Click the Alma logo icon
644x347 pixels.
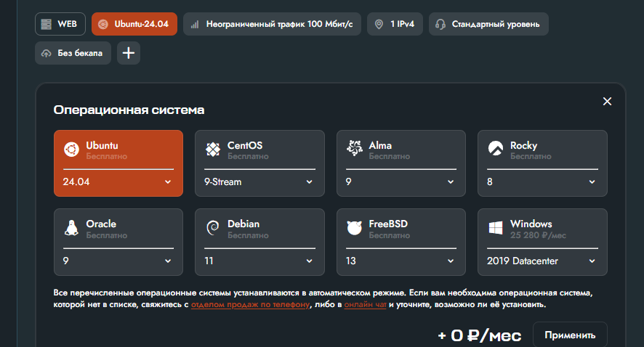point(355,148)
